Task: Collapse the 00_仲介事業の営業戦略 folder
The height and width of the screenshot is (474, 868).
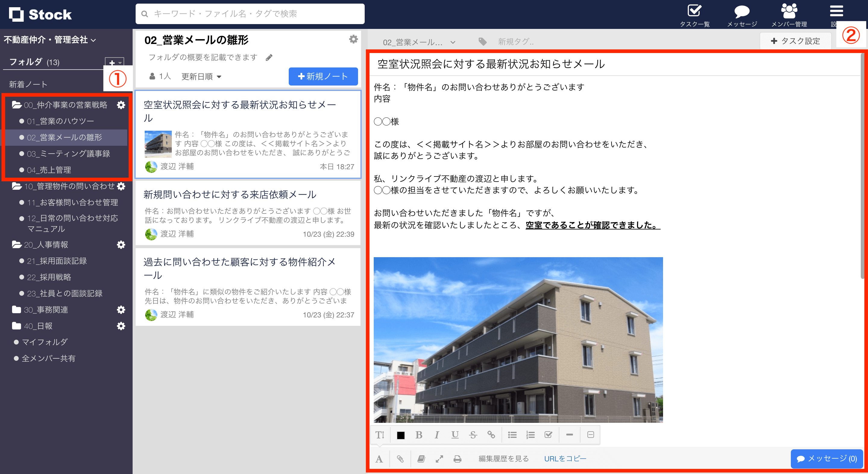Action: (x=17, y=105)
